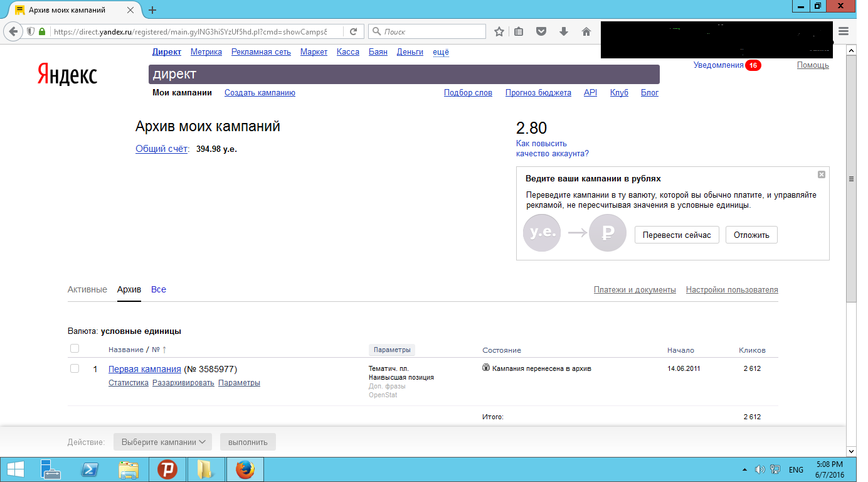Open the Метрика service link
The image size is (868, 482).
[206, 52]
